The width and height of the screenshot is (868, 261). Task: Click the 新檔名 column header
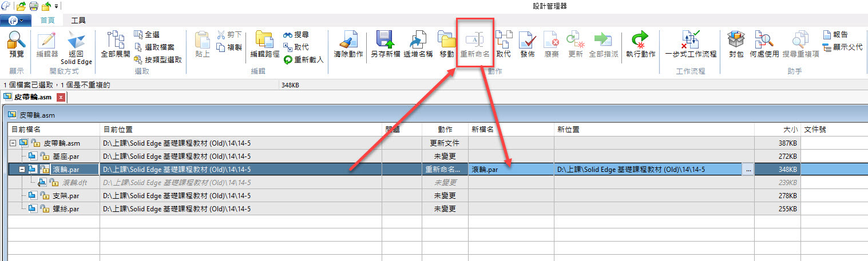511,130
